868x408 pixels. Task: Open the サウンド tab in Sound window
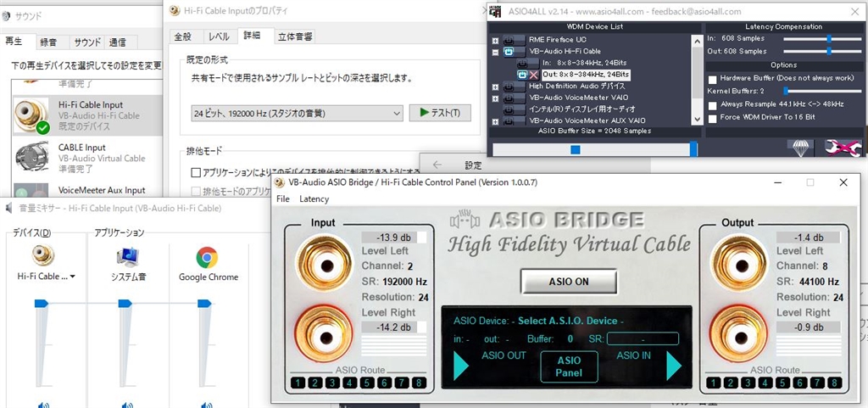pos(87,42)
